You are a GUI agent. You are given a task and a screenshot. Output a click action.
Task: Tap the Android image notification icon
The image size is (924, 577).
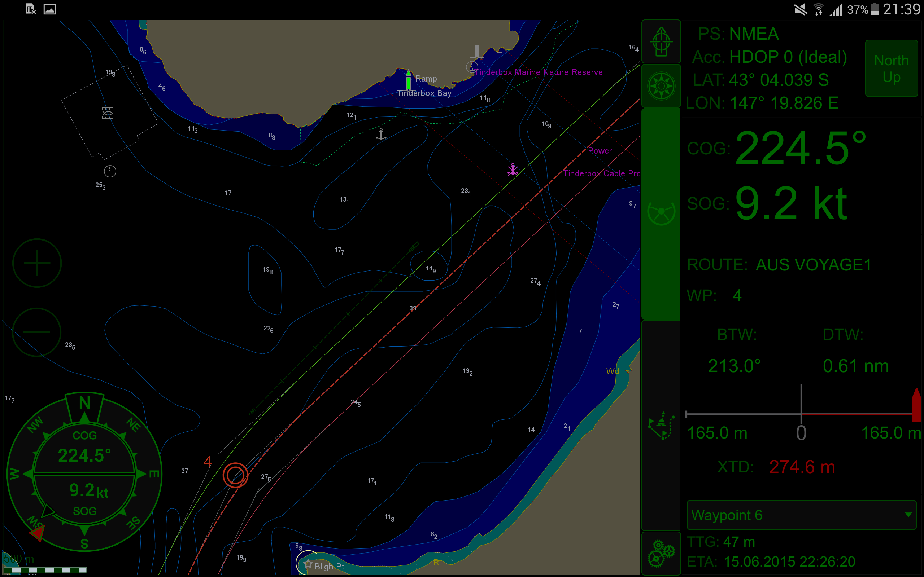click(50, 9)
